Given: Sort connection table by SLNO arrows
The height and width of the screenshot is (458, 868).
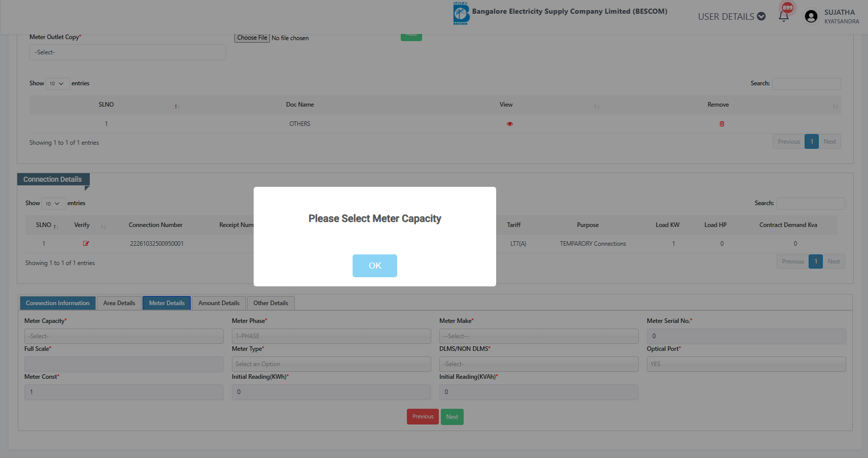Looking at the screenshot, I should (56, 226).
